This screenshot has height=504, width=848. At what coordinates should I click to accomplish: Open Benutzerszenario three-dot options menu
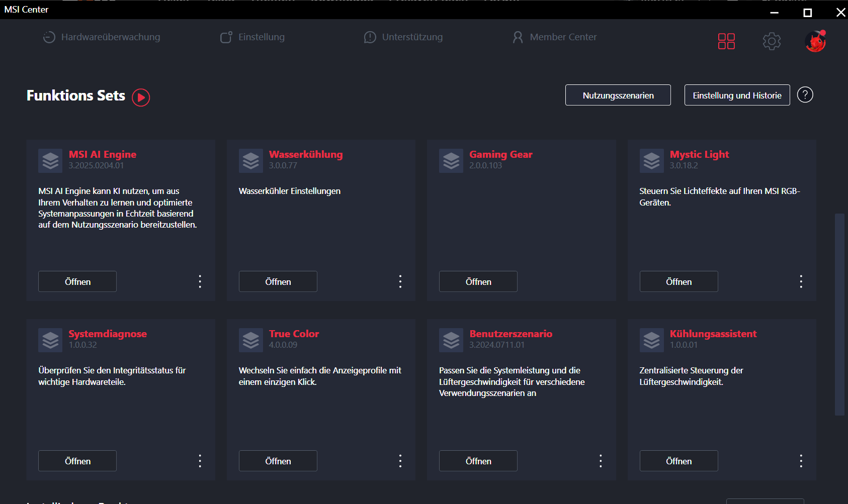(x=601, y=461)
